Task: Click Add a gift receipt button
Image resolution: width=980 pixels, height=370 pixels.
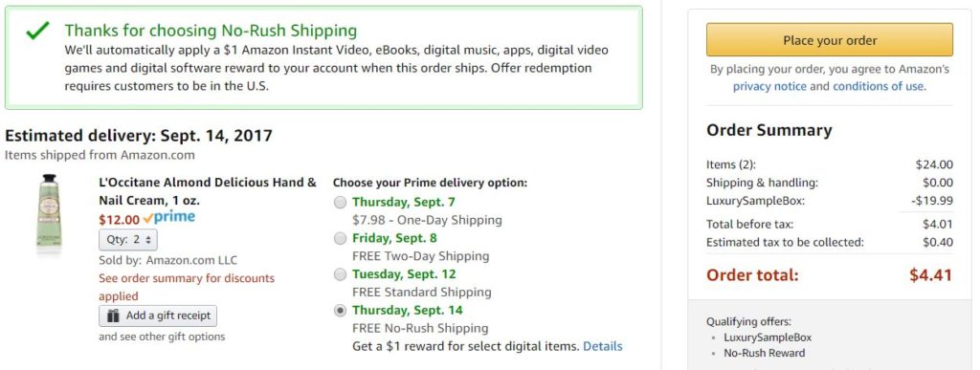Action: click(x=158, y=316)
